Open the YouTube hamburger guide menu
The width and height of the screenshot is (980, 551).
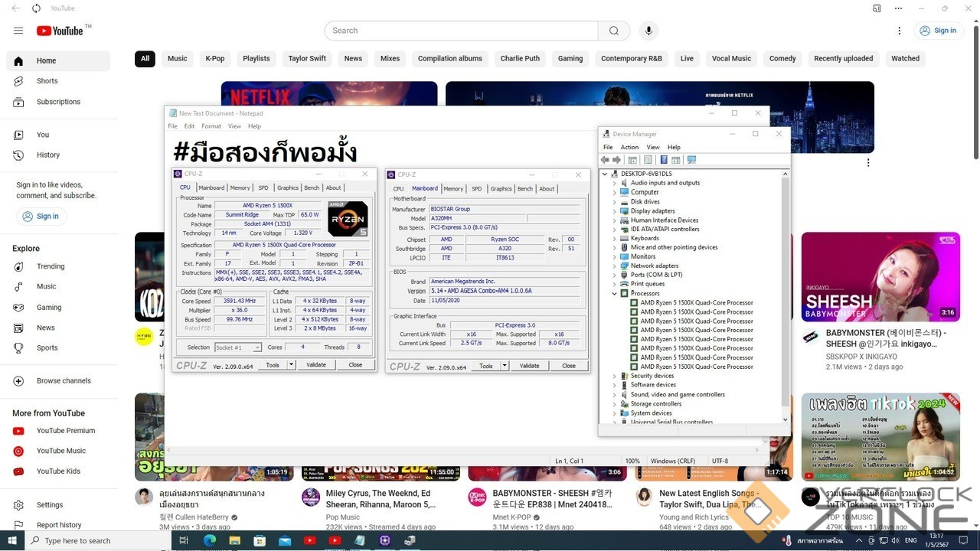(x=18, y=31)
